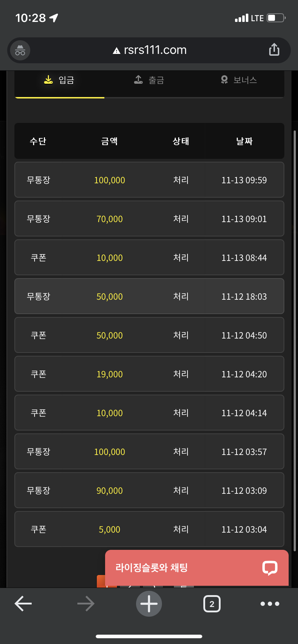The width and height of the screenshot is (298, 644).
Task: Tap the browser forward arrow
Action: pos(86,604)
